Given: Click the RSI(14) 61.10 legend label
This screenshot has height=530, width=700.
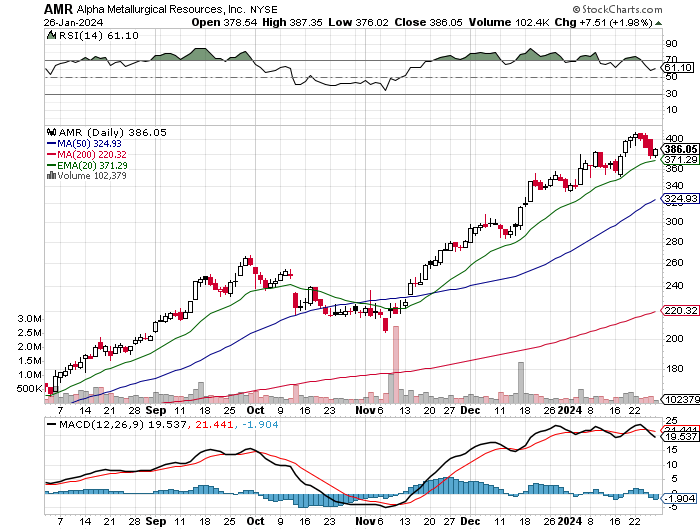Looking at the screenshot, I should coord(99,35).
